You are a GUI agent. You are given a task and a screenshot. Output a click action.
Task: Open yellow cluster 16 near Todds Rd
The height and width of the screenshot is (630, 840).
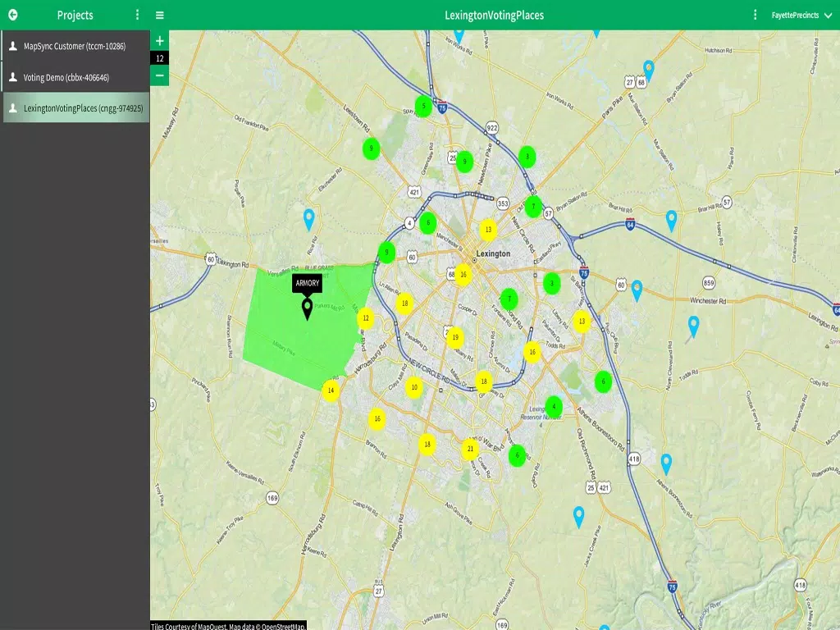[532, 352]
